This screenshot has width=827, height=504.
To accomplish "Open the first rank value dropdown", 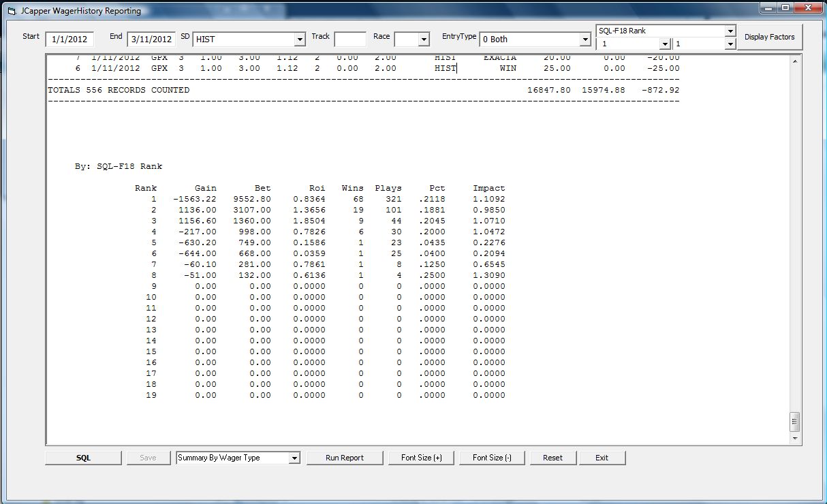I will point(664,44).
